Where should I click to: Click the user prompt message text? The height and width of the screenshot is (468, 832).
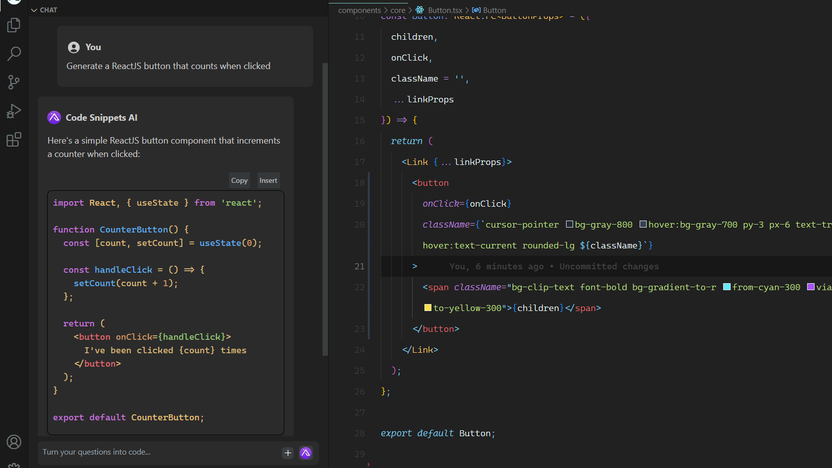(168, 66)
